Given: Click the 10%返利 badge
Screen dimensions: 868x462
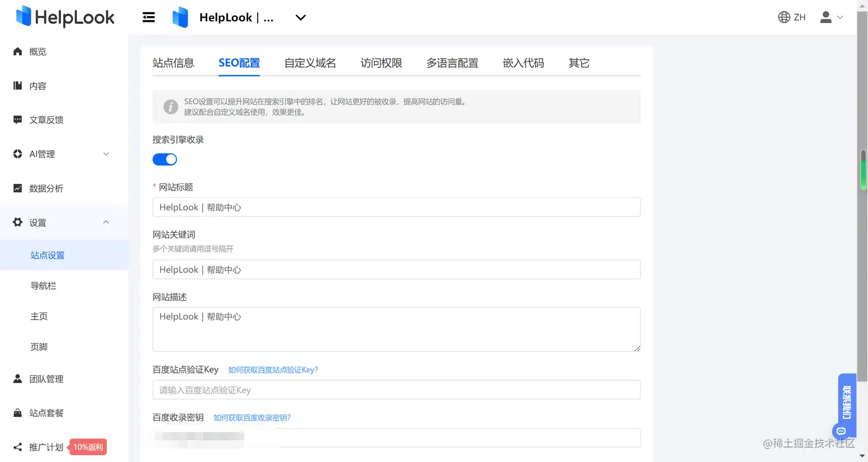Looking at the screenshot, I should pos(88,447).
